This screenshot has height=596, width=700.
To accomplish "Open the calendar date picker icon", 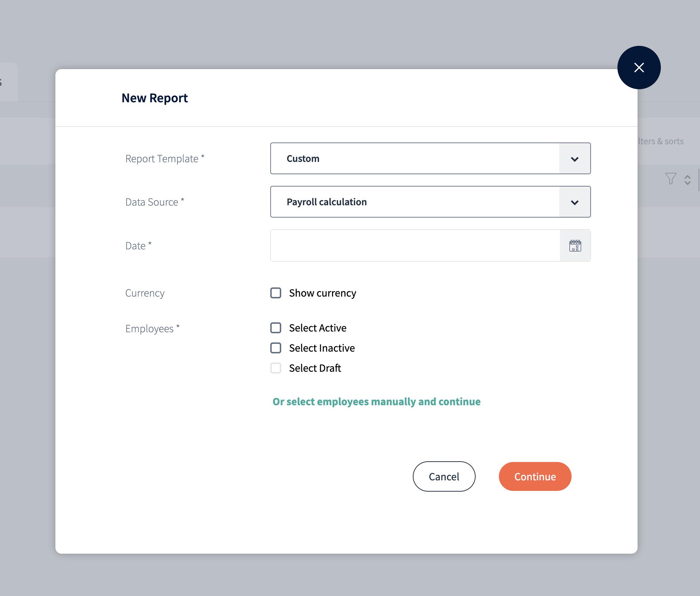I will 575,246.
